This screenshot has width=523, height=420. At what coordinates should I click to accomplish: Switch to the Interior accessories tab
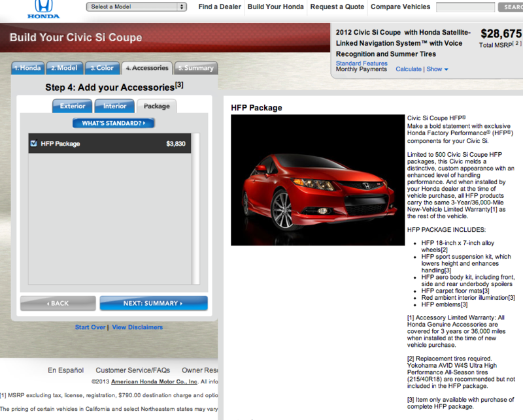point(114,106)
